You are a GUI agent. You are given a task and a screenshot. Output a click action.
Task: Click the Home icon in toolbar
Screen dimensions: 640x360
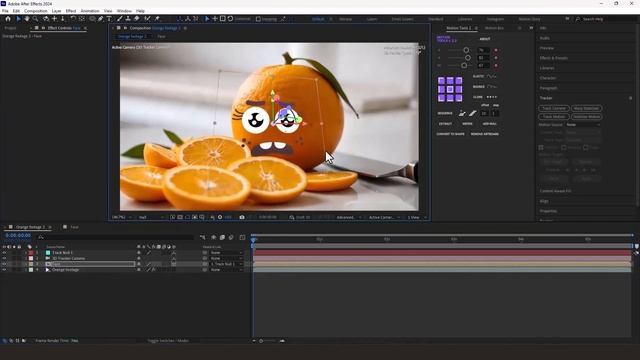(8, 19)
